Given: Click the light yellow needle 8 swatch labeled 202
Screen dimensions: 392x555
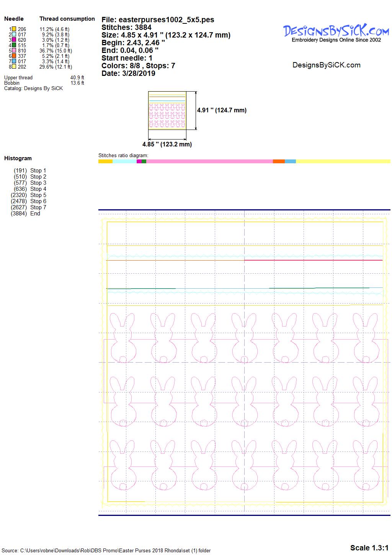Looking at the screenshot, I should pos(14,67).
